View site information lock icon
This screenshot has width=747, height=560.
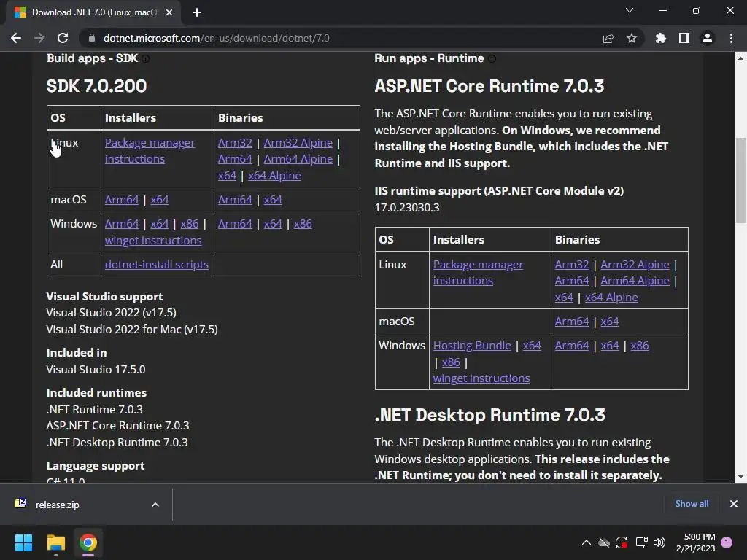click(x=92, y=38)
